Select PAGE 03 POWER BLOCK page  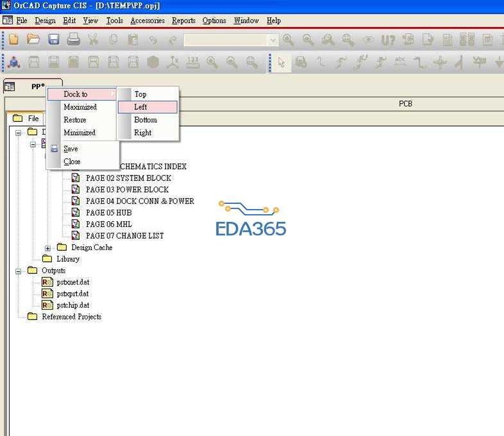pos(127,190)
